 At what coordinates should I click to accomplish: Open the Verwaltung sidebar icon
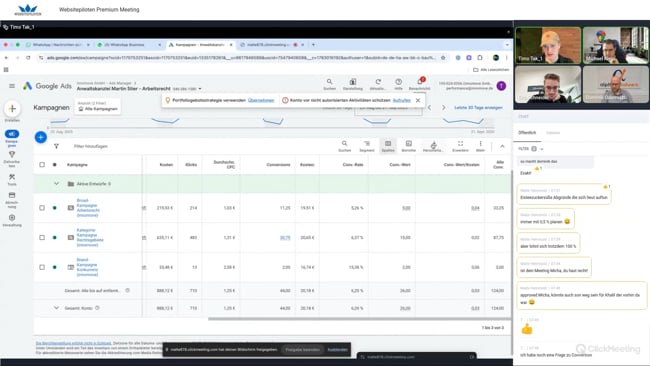click(x=12, y=218)
